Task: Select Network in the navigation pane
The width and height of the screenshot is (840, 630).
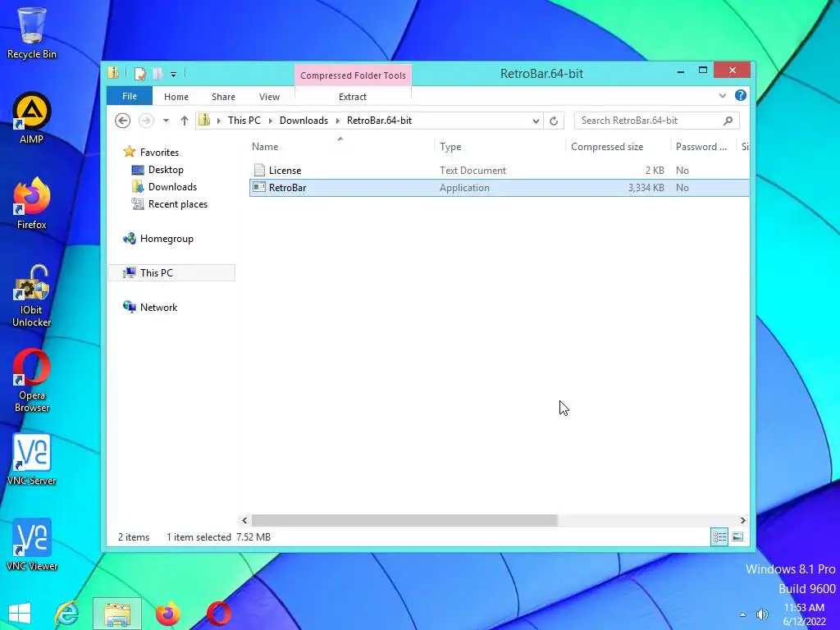Action: pyautogui.click(x=158, y=308)
